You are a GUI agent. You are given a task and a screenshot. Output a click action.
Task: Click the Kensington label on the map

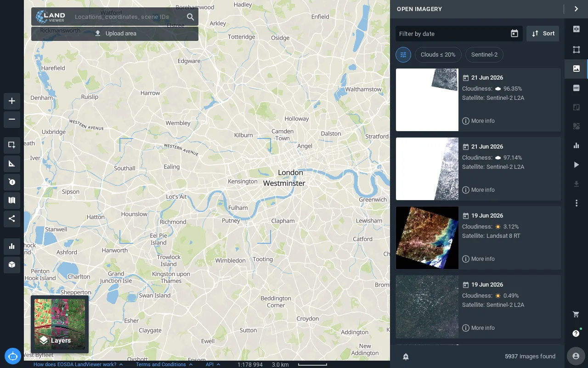click(x=243, y=181)
